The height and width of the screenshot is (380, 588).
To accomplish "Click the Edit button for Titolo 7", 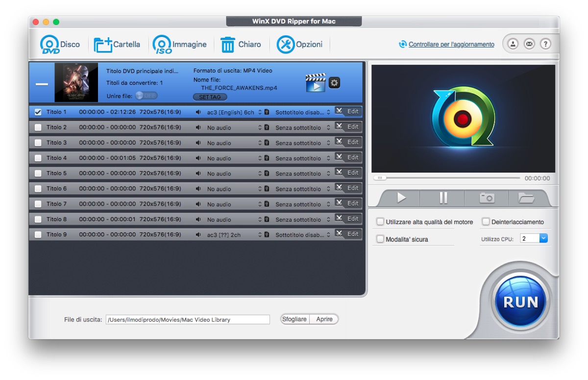I will tap(348, 203).
